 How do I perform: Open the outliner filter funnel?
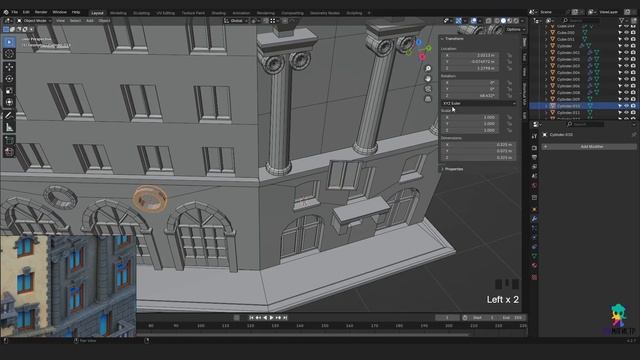pos(621,20)
